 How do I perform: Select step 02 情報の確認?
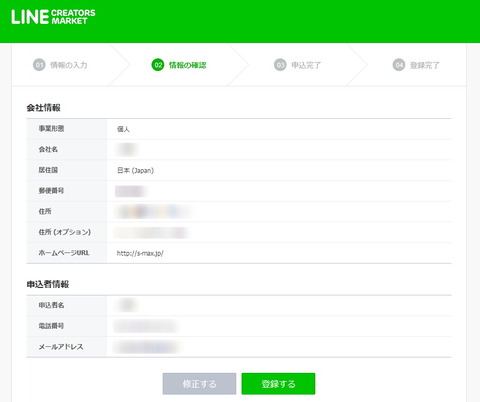pyautogui.click(x=179, y=65)
